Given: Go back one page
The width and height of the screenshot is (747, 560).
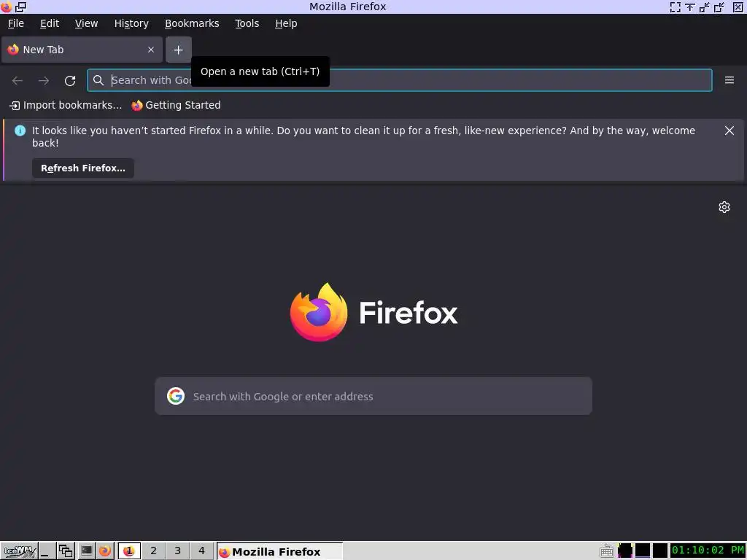Looking at the screenshot, I should (x=18, y=80).
